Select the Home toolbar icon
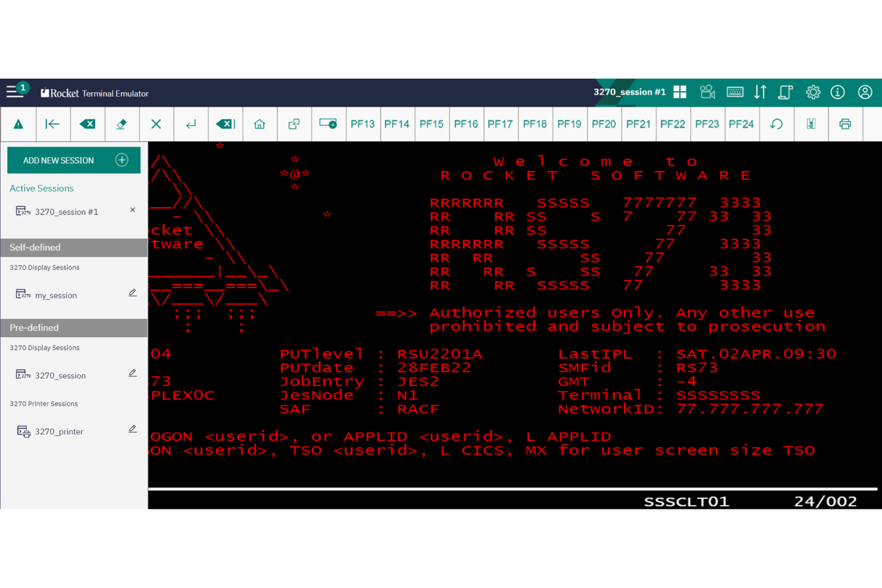This screenshot has width=882, height=588. (260, 124)
